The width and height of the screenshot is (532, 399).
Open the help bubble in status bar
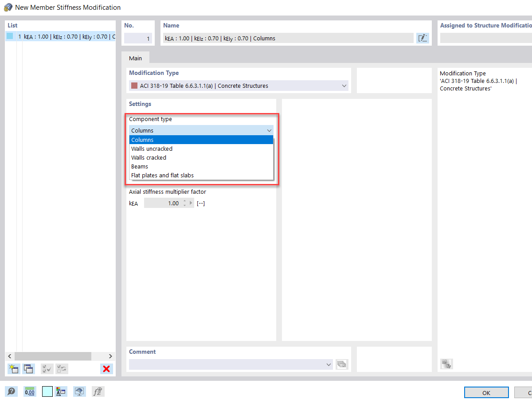coord(11,391)
